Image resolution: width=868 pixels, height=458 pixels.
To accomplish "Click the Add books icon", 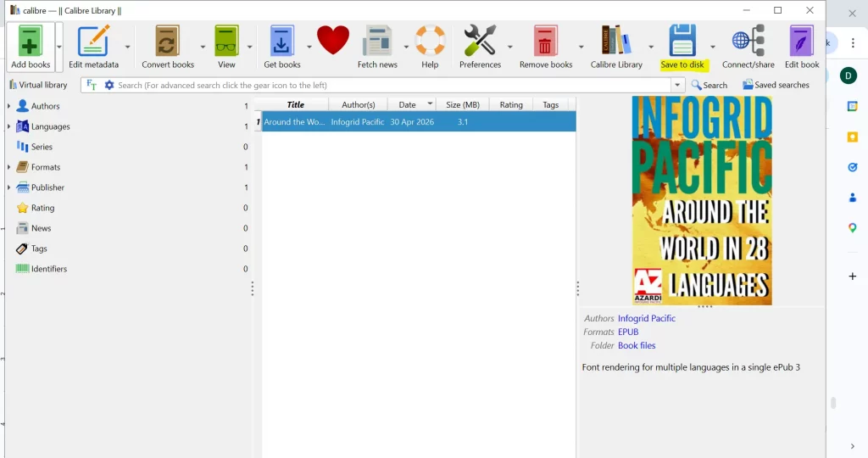I will coord(30,41).
